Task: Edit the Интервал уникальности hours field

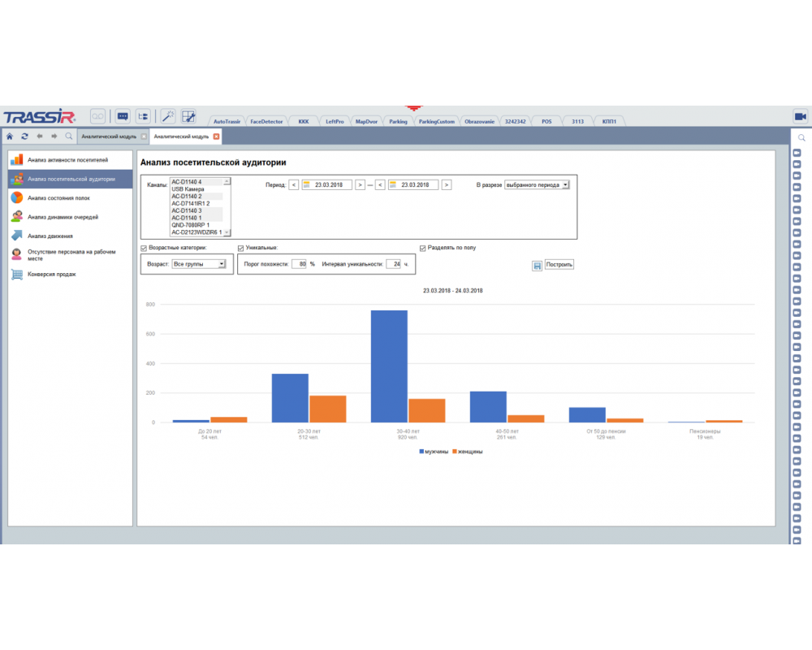Action: click(x=394, y=264)
